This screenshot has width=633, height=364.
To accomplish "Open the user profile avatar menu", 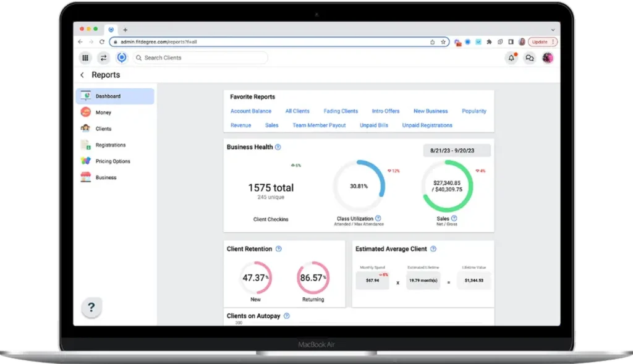I will [547, 57].
